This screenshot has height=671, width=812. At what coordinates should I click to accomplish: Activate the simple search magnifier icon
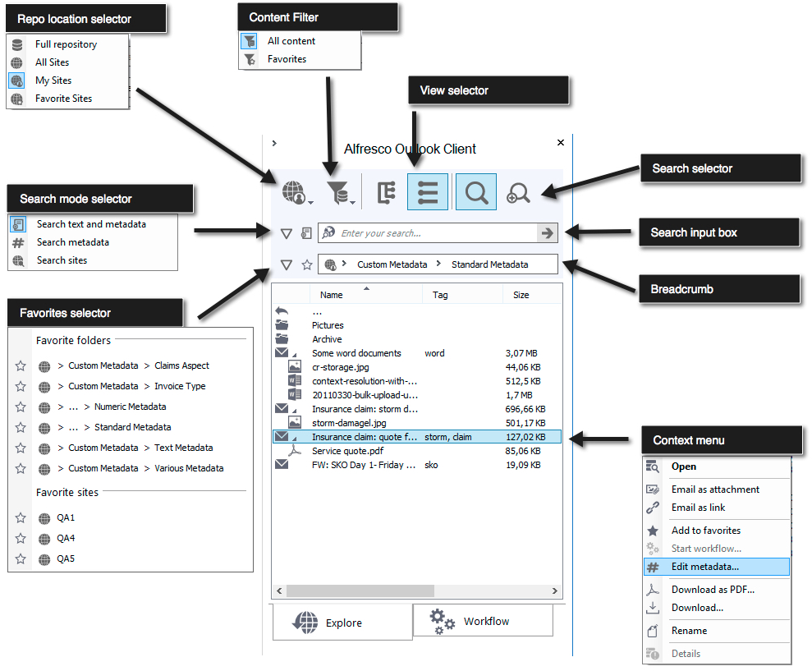pos(476,192)
